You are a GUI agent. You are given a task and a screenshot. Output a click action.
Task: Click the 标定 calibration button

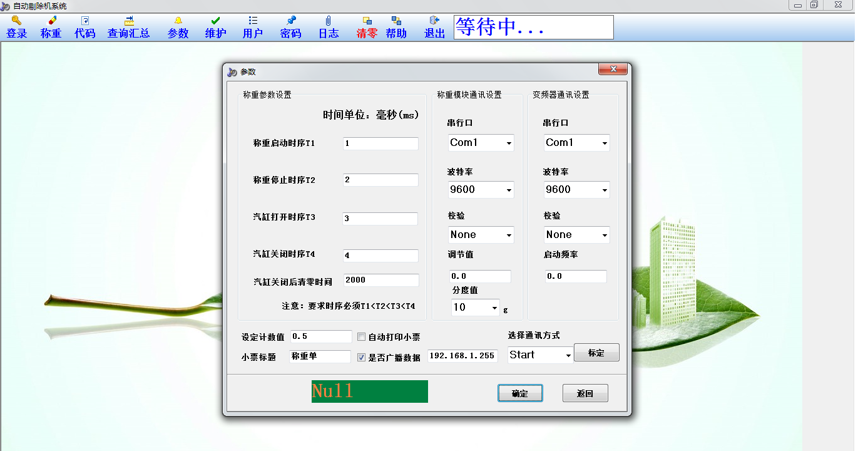coord(596,353)
